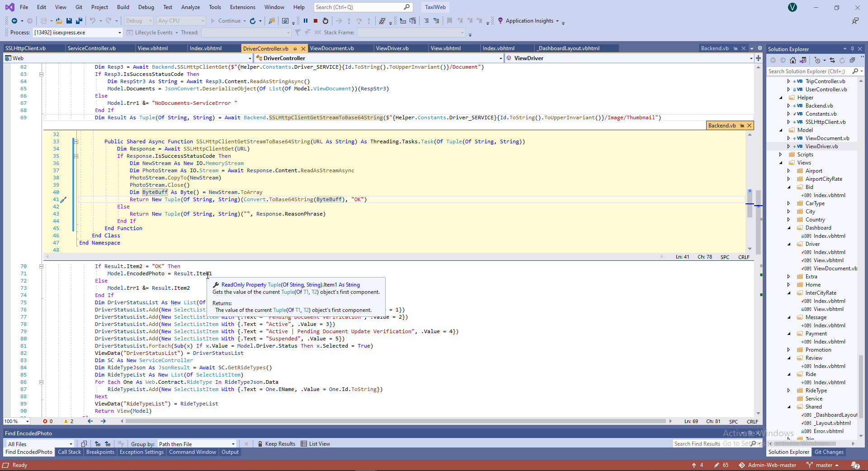Open the Debug menu
This screenshot has height=471, width=868.
point(146,7)
